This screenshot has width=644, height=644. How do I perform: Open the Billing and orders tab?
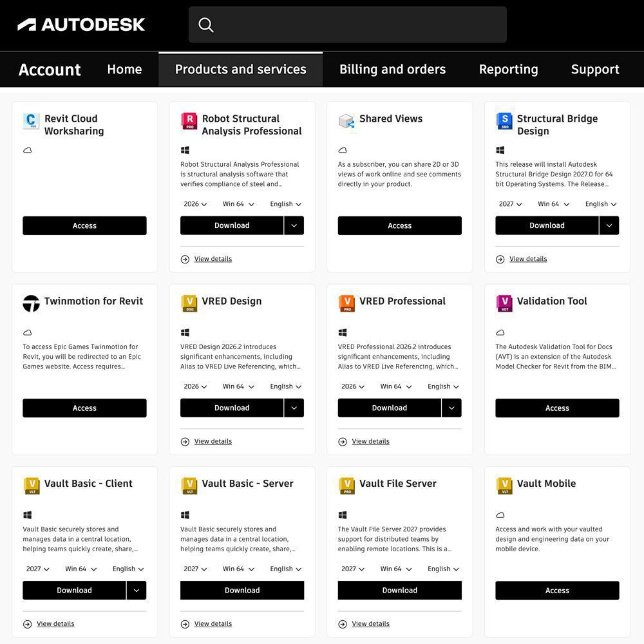coord(393,70)
